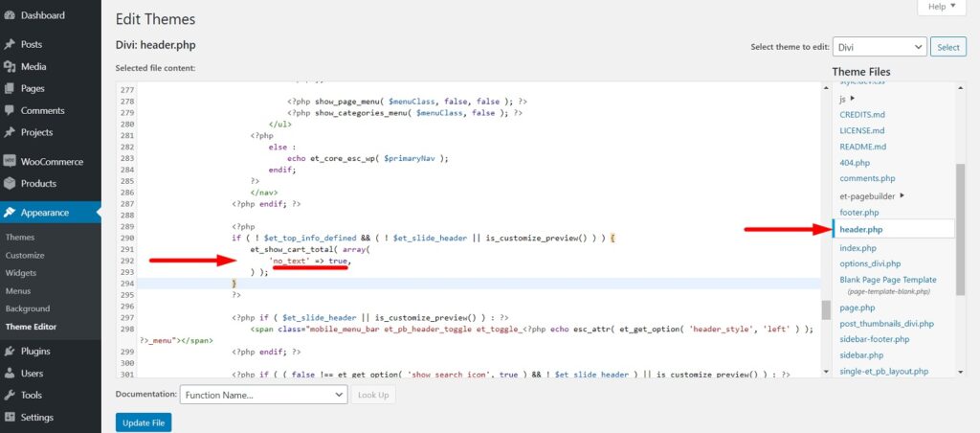This screenshot has height=433, width=980.
Task: Open sidebar.php theme file
Action: (861, 354)
